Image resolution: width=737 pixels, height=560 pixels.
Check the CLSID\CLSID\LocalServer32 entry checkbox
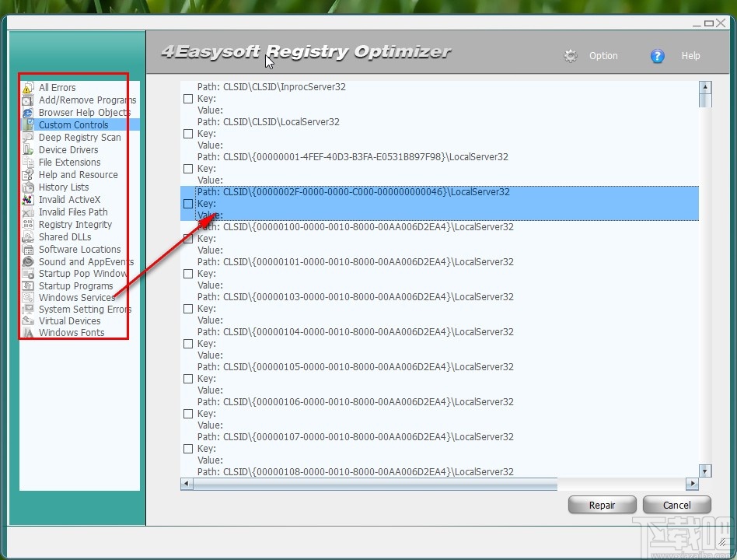pyautogui.click(x=188, y=134)
